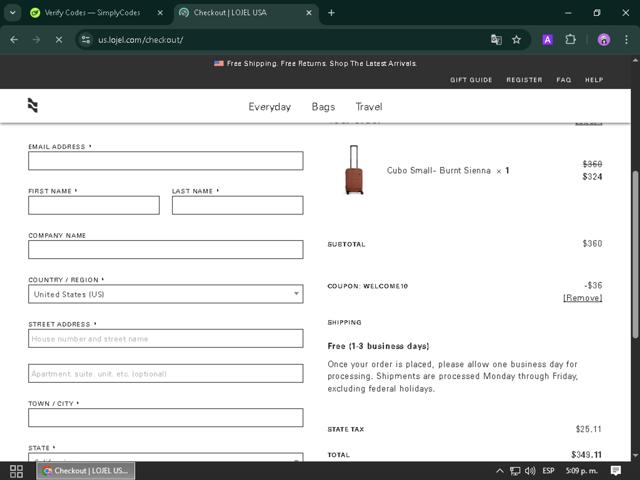The width and height of the screenshot is (640, 480).
Task: Bookmark this page with the star icon
Action: point(516,40)
